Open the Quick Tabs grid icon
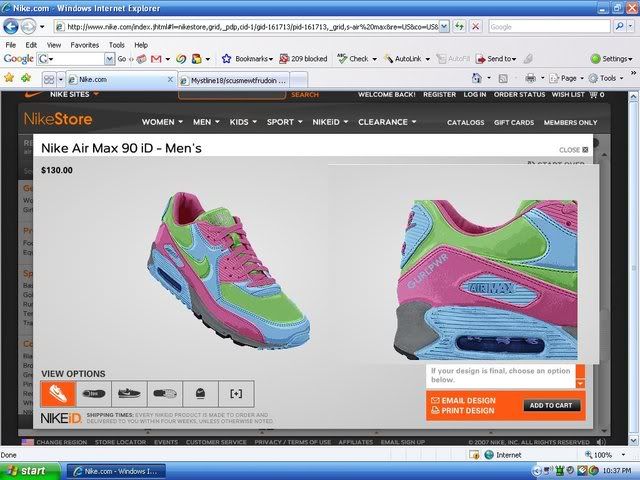Image resolution: width=640 pixels, height=480 pixels. click(49, 79)
